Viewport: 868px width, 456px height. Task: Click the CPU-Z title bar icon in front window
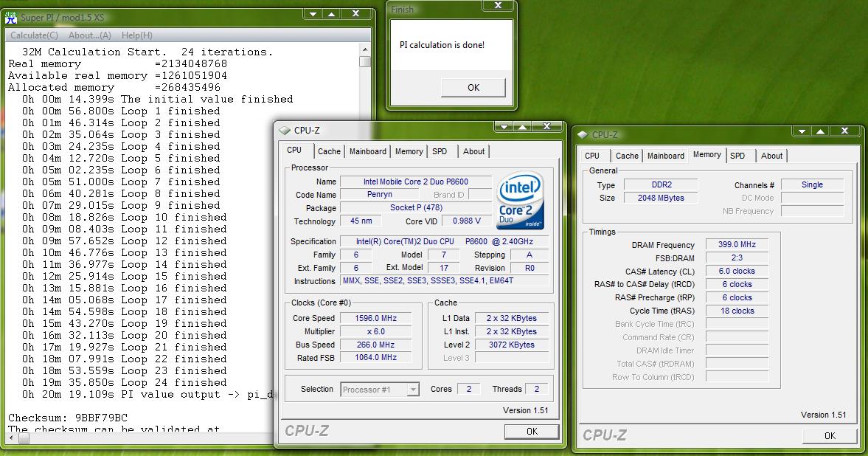pyautogui.click(x=285, y=130)
